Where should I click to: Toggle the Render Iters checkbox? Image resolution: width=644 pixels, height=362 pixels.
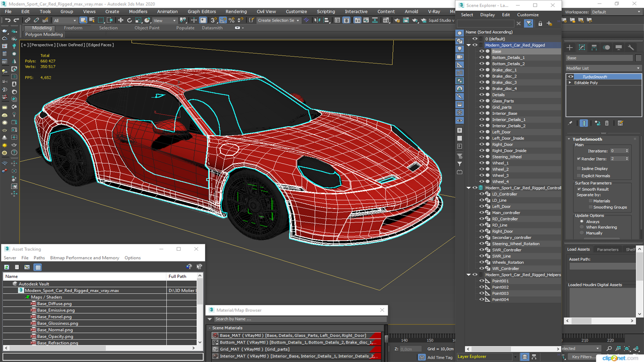click(x=579, y=159)
